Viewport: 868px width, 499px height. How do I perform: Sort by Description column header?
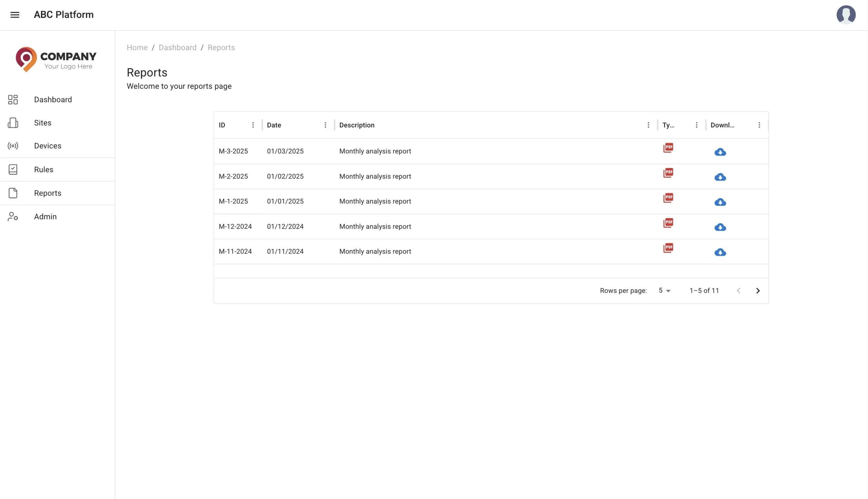point(357,125)
